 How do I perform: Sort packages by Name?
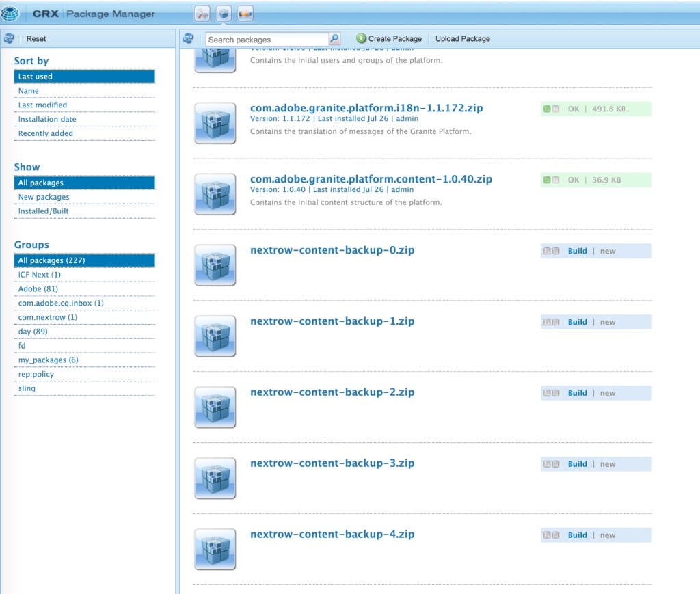84,91
